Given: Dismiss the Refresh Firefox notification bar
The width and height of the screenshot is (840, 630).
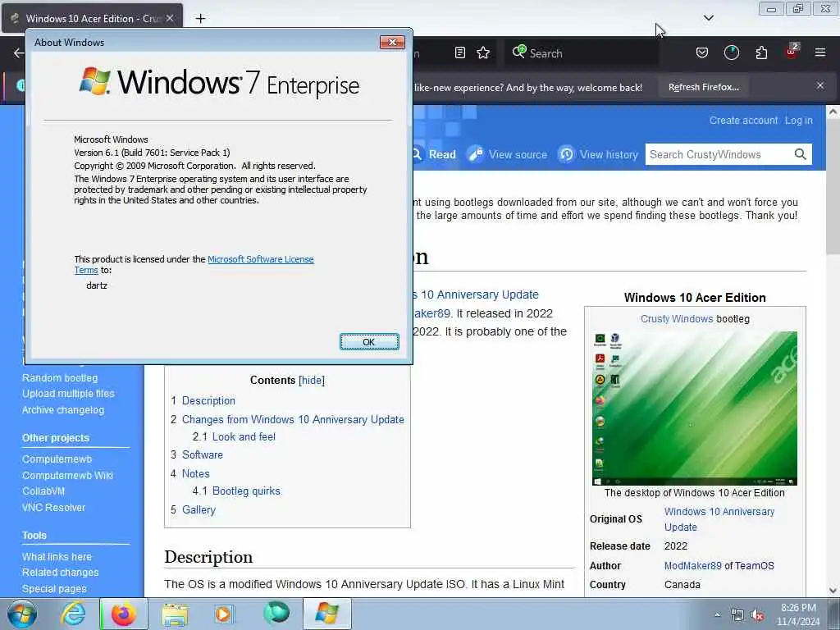Looking at the screenshot, I should click(x=820, y=85).
